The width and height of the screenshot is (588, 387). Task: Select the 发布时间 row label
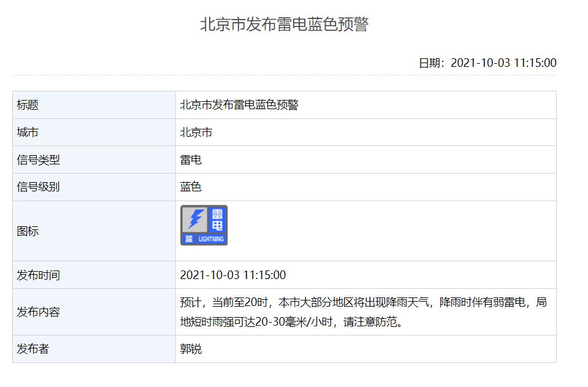[38, 275]
